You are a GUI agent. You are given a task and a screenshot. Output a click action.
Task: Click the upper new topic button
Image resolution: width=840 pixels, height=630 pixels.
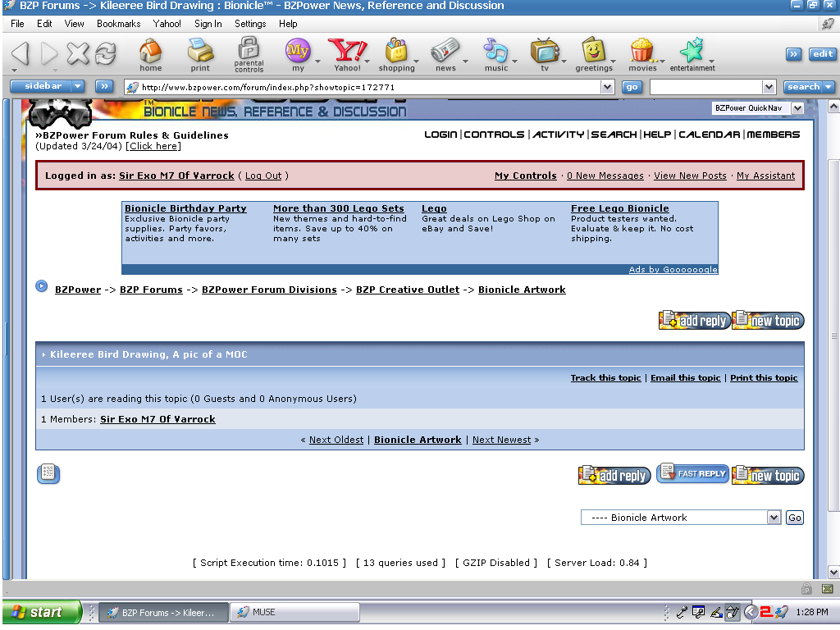pyautogui.click(x=768, y=320)
